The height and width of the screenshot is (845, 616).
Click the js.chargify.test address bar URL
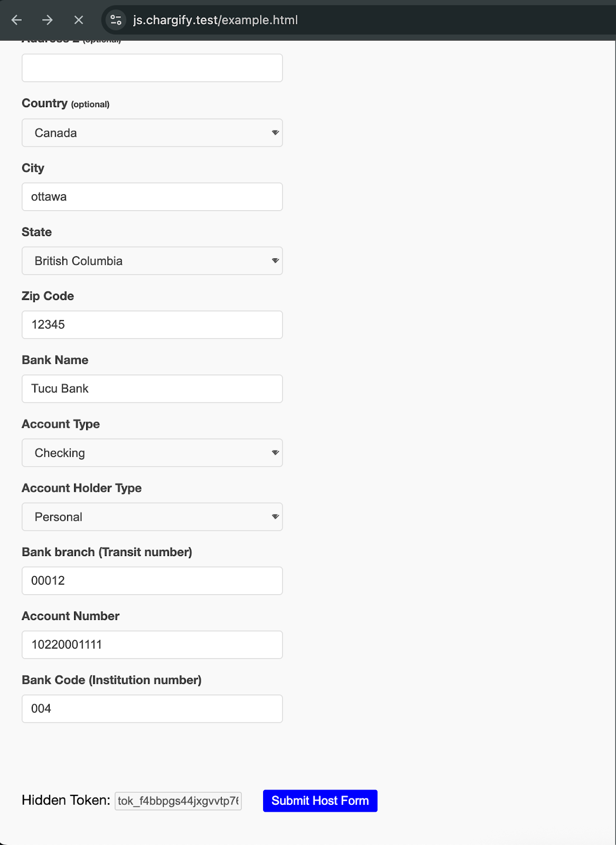pos(216,20)
